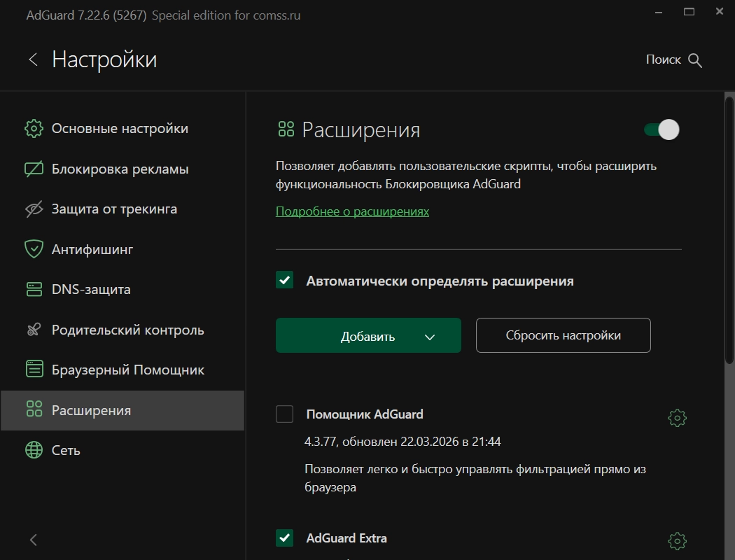Open settings gear for AdGuard Extra
This screenshot has height=560, width=735.
click(677, 541)
